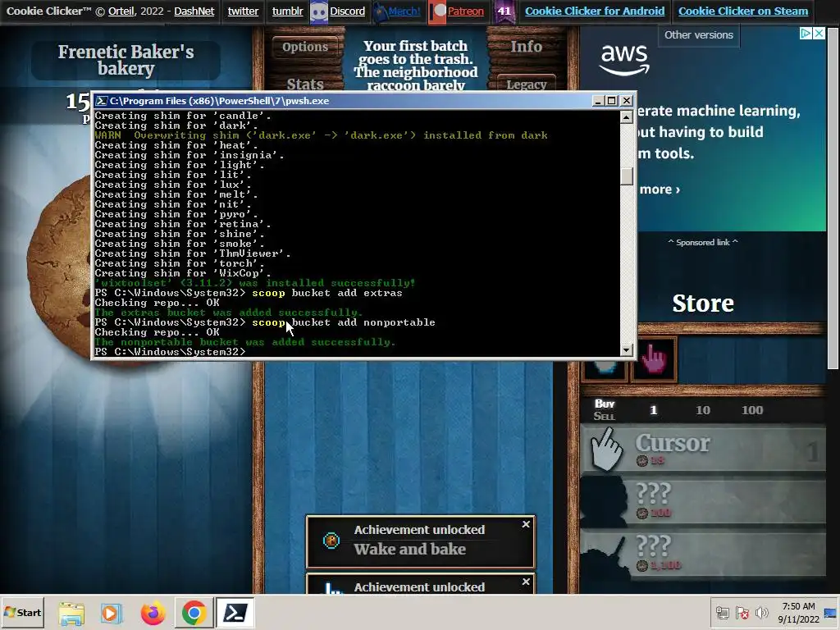This screenshot has height=630, width=840.
Task: Click the browser page scrollbar thumb
Action: (x=833, y=199)
